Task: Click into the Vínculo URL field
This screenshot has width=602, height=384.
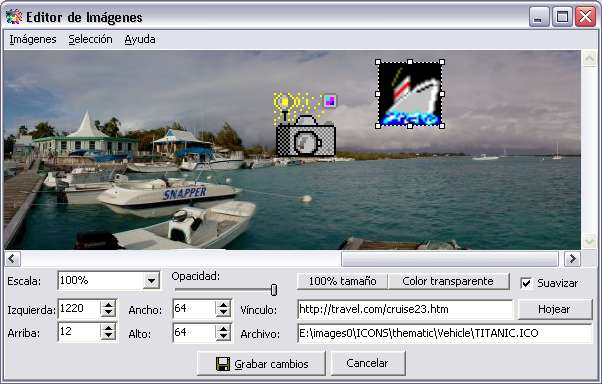Action: [405, 310]
